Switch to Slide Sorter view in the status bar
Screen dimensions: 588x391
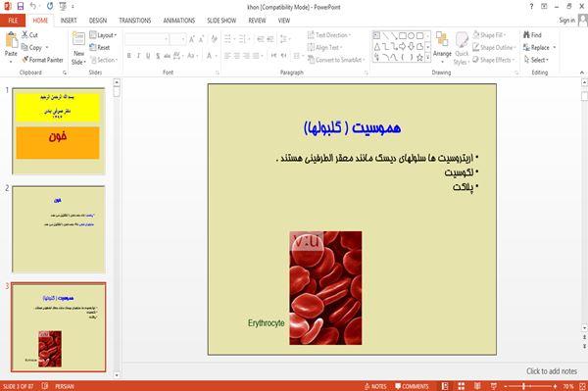pyautogui.click(x=462, y=386)
